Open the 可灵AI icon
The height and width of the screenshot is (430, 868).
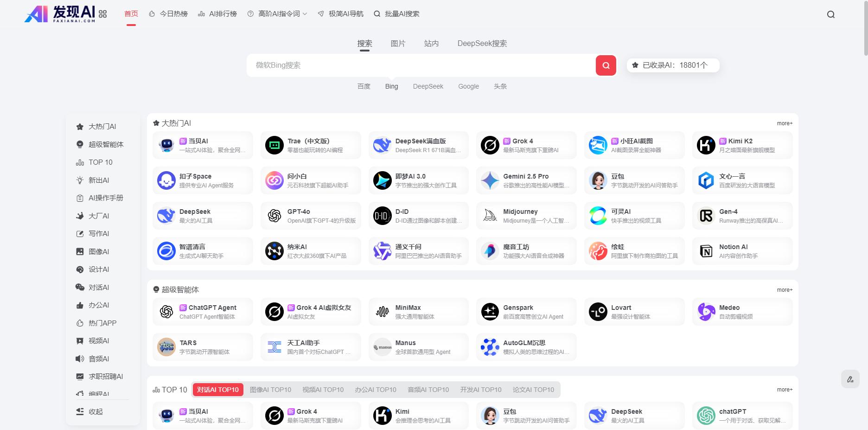(x=598, y=216)
